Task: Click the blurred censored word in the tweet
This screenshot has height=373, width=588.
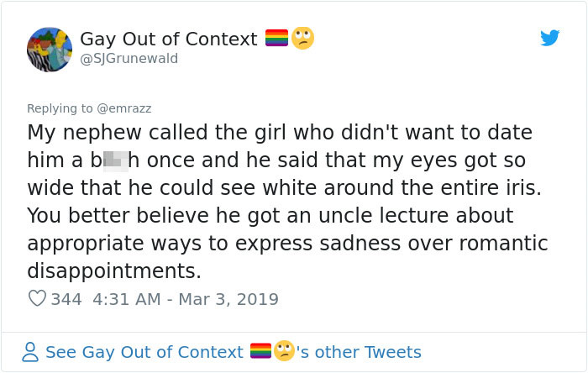Action: (116, 160)
